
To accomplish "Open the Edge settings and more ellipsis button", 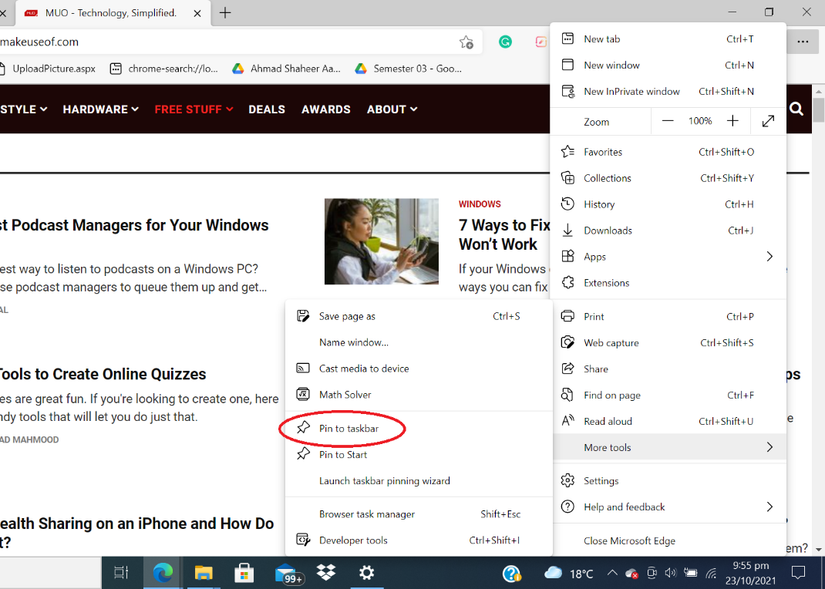I will point(802,42).
